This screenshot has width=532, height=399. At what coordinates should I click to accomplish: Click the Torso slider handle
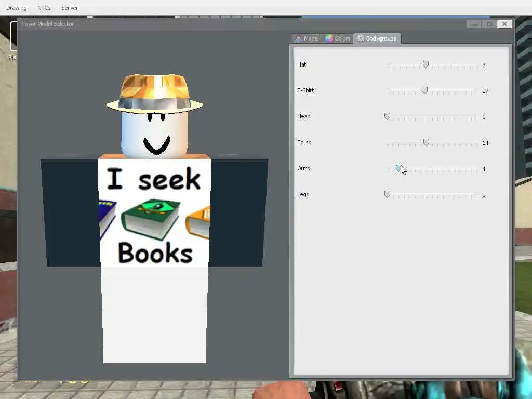[x=426, y=142]
